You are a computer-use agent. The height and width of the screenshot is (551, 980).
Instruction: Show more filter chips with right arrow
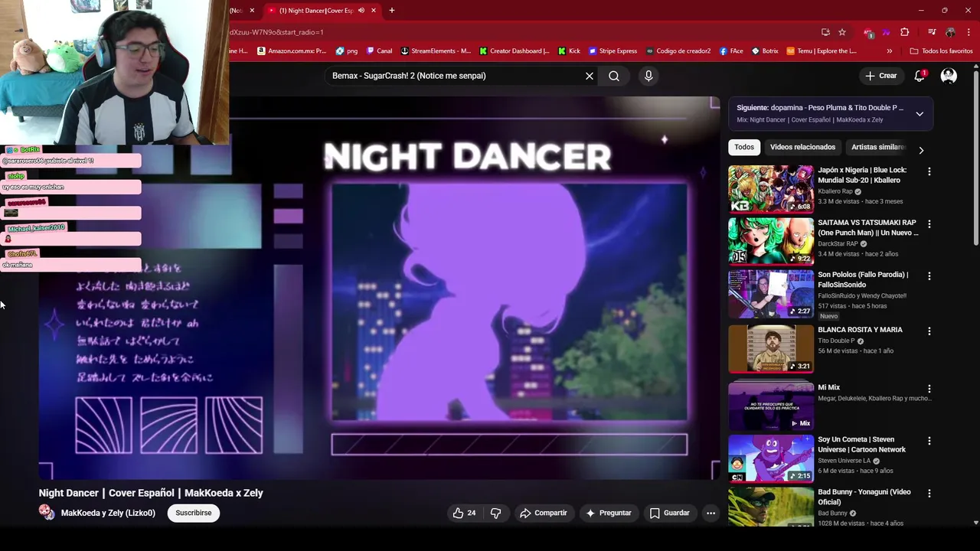pos(921,150)
